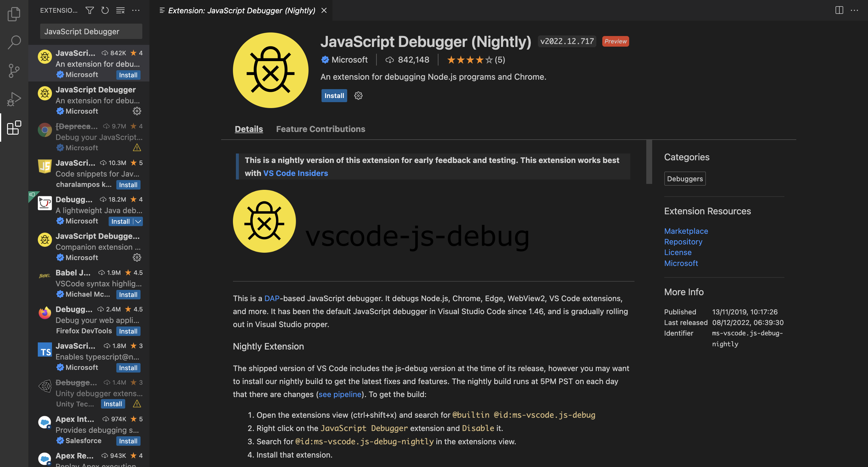Click the filter icon in Extensions panel
This screenshot has width=868, height=467.
click(89, 10)
